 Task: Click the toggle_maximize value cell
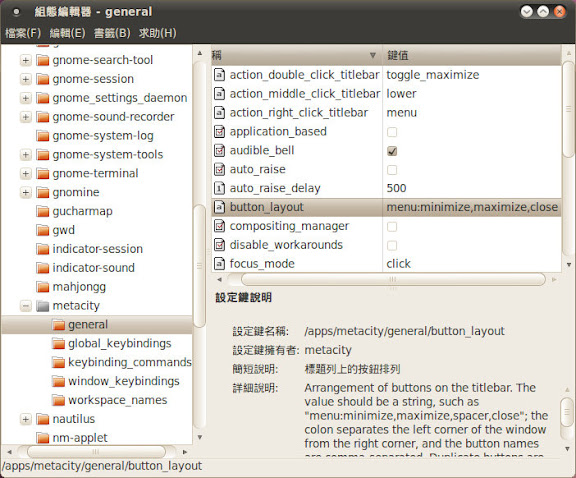433,75
